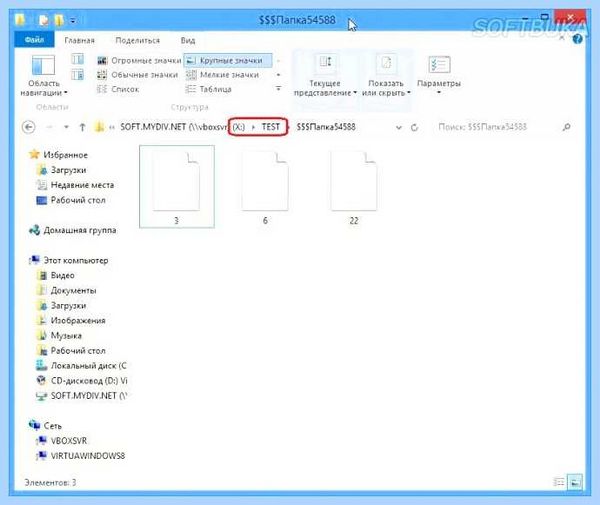Screen dimensions: 600x505
Task: Select file named 3
Action: pos(177,187)
